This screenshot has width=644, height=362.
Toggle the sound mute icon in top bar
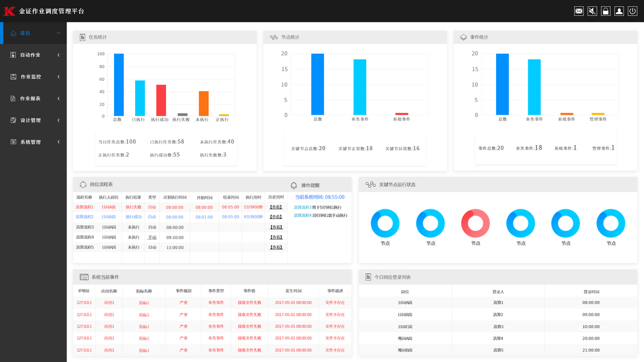point(592,11)
